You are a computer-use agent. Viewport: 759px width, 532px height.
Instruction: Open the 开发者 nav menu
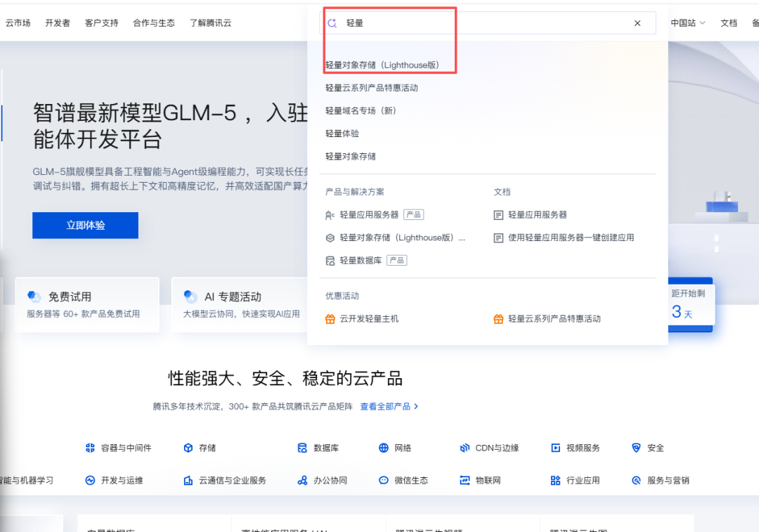pos(58,22)
